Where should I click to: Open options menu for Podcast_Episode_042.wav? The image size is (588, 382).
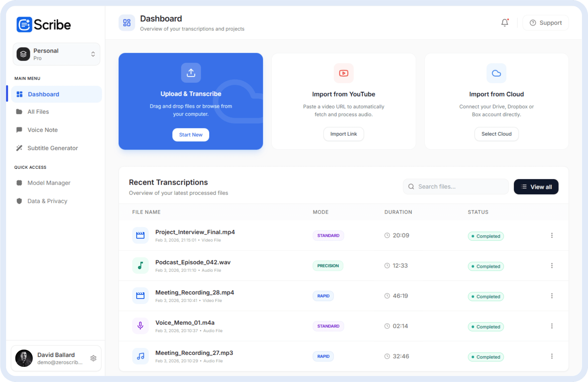click(552, 265)
